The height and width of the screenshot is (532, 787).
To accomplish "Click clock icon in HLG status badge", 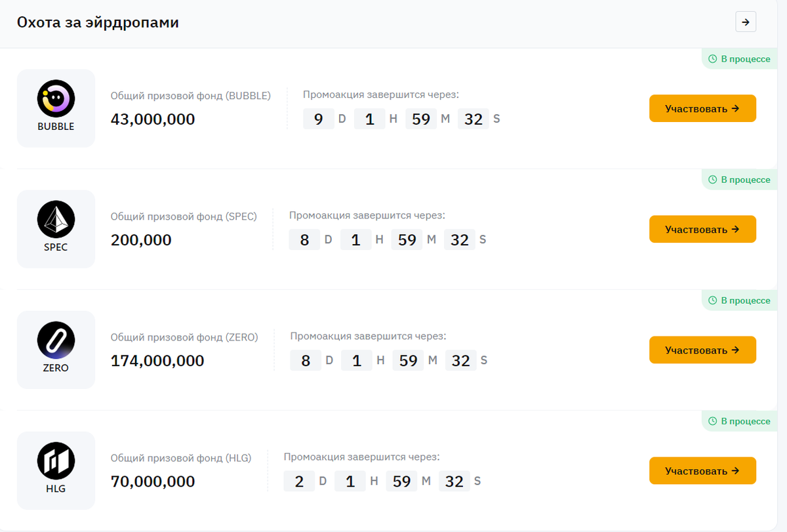I will point(713,421).
